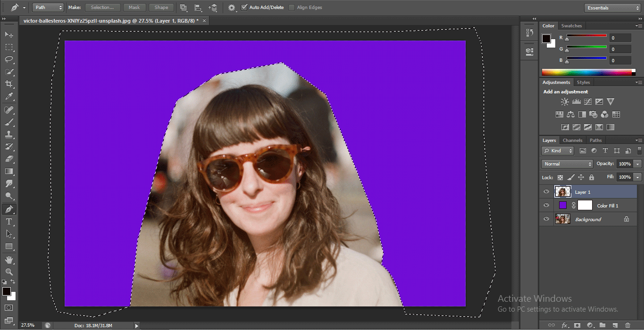Screen dimensions: 644x330
Task: Open the Swatches tab
Action: [571, 26]
